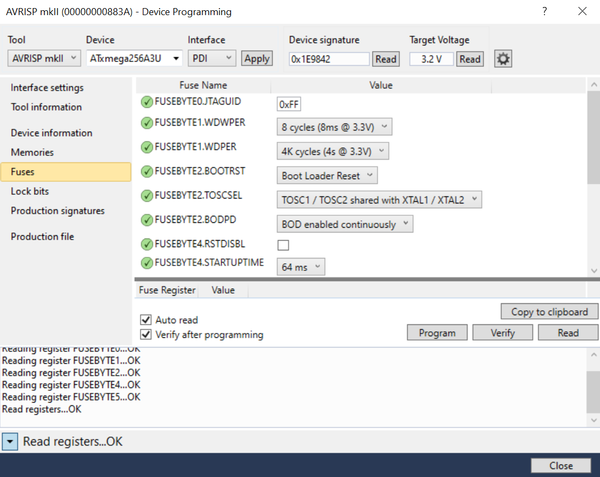Screen dimensions: 600x477
Task: Click the Fuse Name column header
Action: coord(203,85)
